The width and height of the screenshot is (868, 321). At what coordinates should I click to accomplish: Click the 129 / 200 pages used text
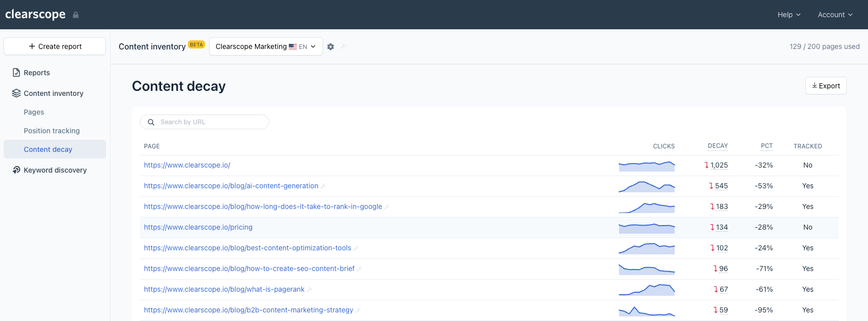pyautogui.click(x=825, y=46)
